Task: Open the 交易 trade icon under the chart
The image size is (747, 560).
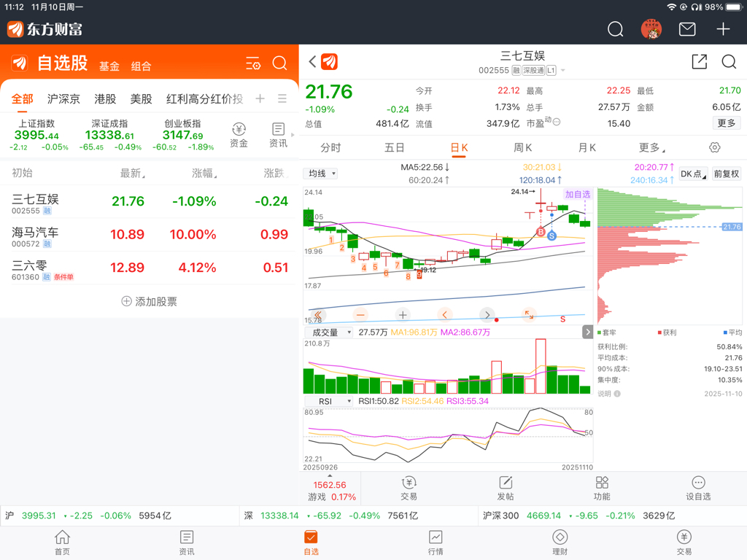Action: click(409, 488)
